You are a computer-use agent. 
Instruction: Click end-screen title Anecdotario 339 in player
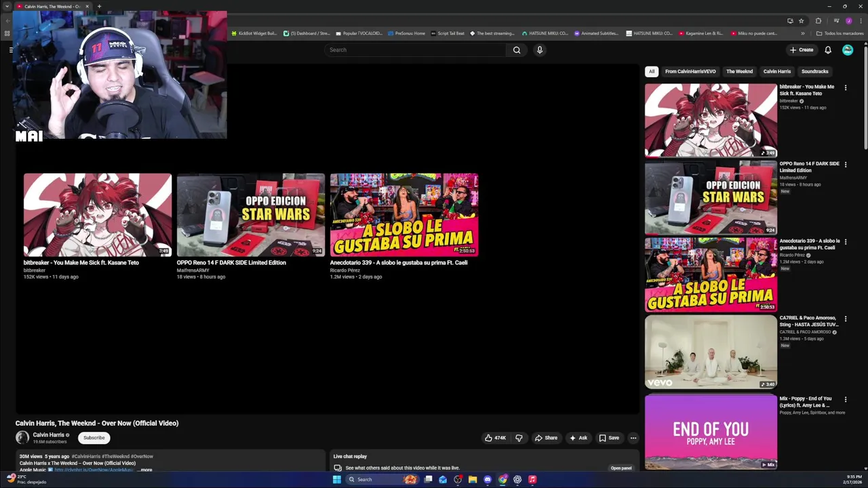[x=399, y=263]
